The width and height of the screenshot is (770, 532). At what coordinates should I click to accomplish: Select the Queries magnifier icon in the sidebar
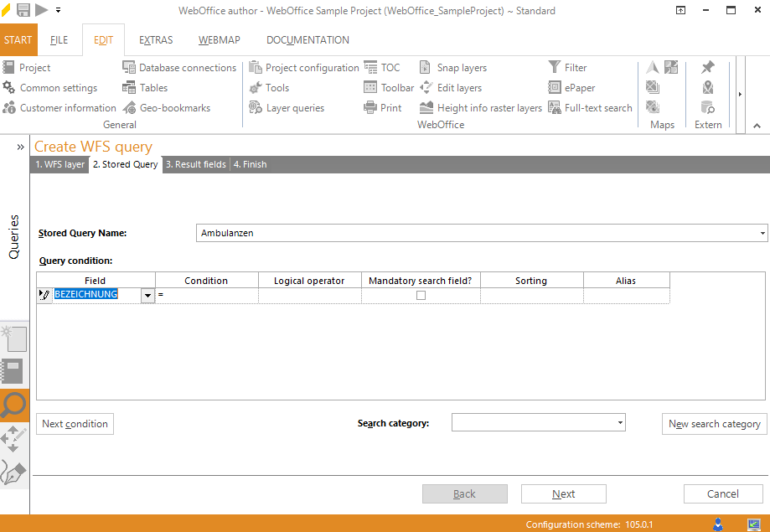point(14,405)
